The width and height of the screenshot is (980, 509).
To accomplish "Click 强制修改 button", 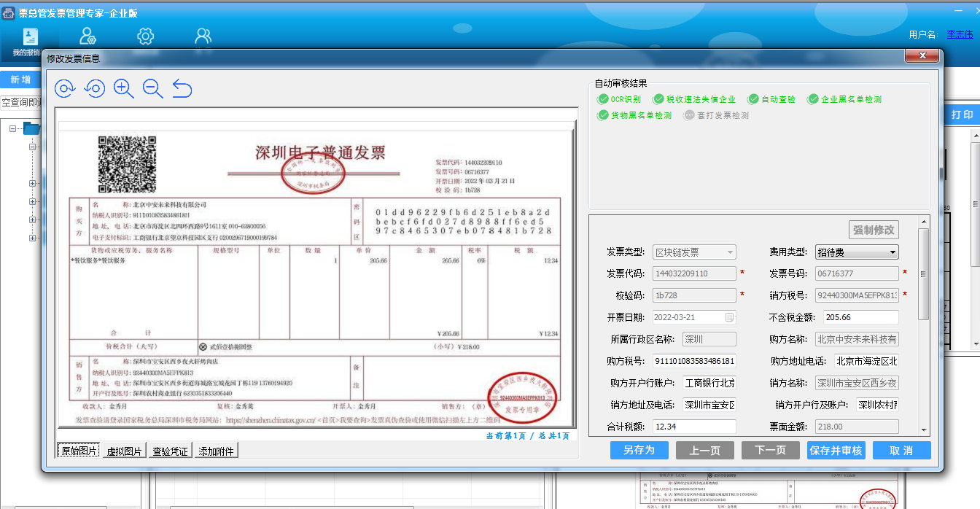I will tap(874, 230).
